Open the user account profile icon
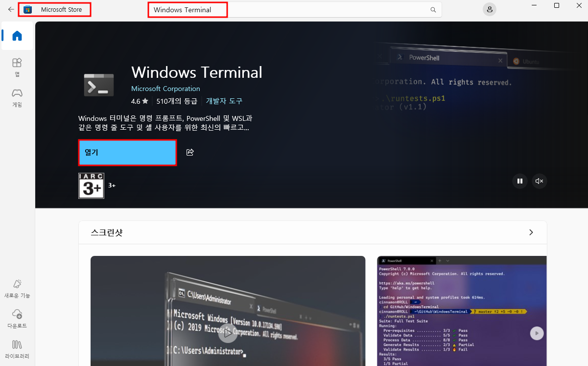588x366 pixels. tap(489, 9)
